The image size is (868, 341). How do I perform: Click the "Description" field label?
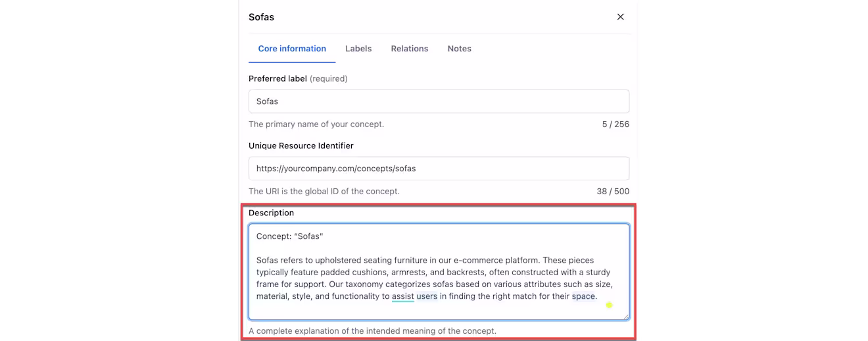point(271,213)
